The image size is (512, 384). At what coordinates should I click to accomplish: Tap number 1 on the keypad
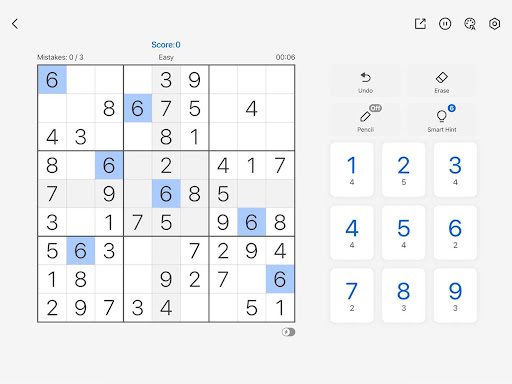point(352,170)
